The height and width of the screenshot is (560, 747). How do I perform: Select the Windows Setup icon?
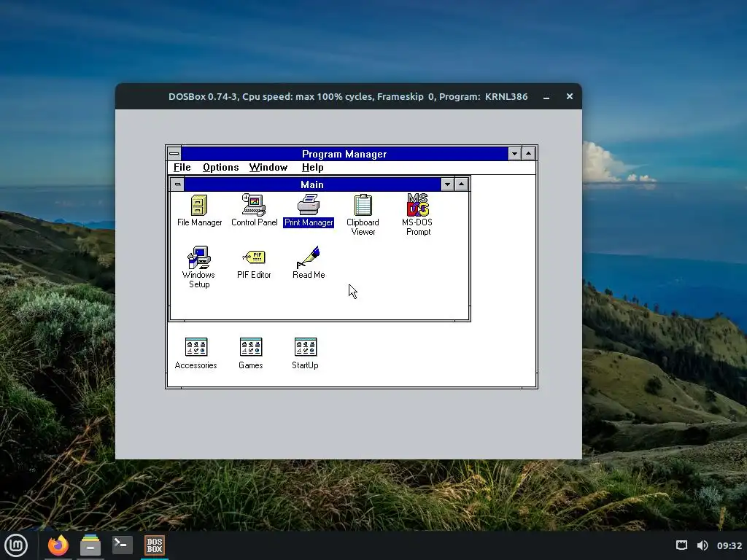click(x=199, y=257)
